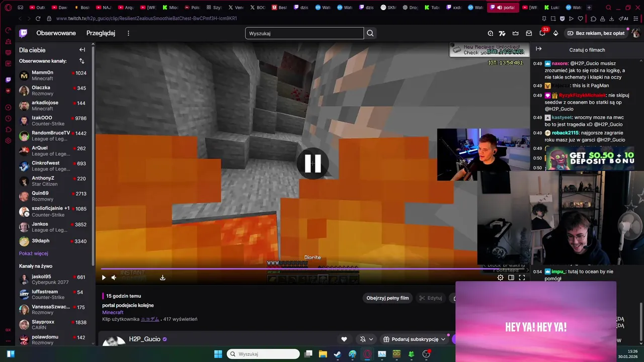
Task: Click the Opera menu logo
Action: (8, 8)
